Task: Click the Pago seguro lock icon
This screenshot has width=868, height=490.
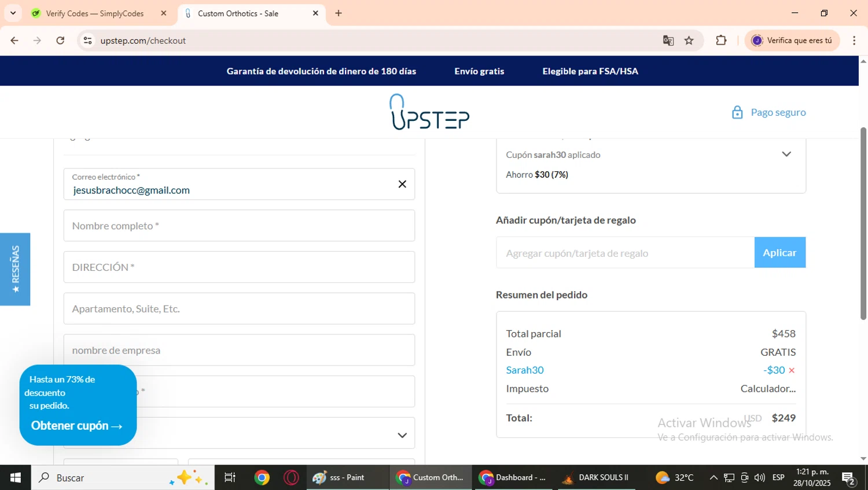Action: pos(737,112)
